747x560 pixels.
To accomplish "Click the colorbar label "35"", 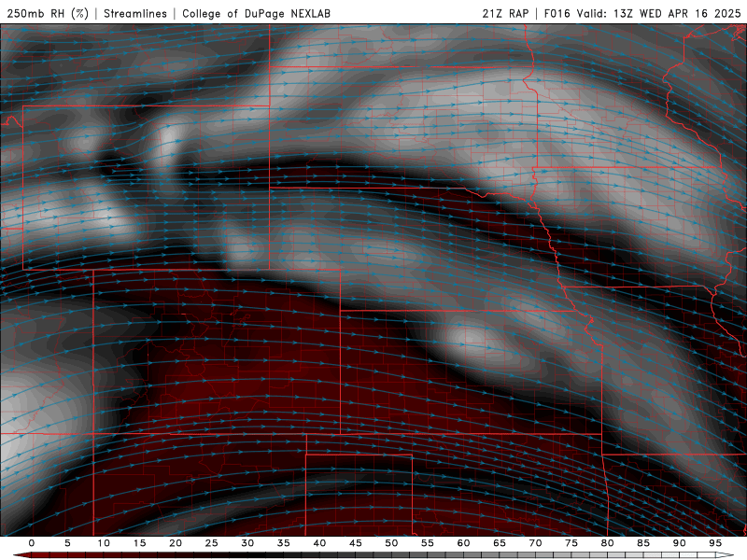I will (x=284, y=543).
